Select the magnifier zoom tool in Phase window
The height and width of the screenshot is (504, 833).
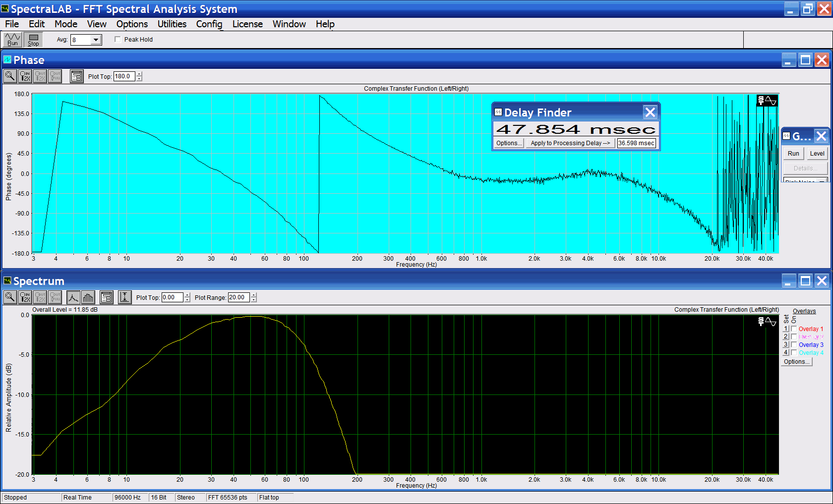point(10,76)
